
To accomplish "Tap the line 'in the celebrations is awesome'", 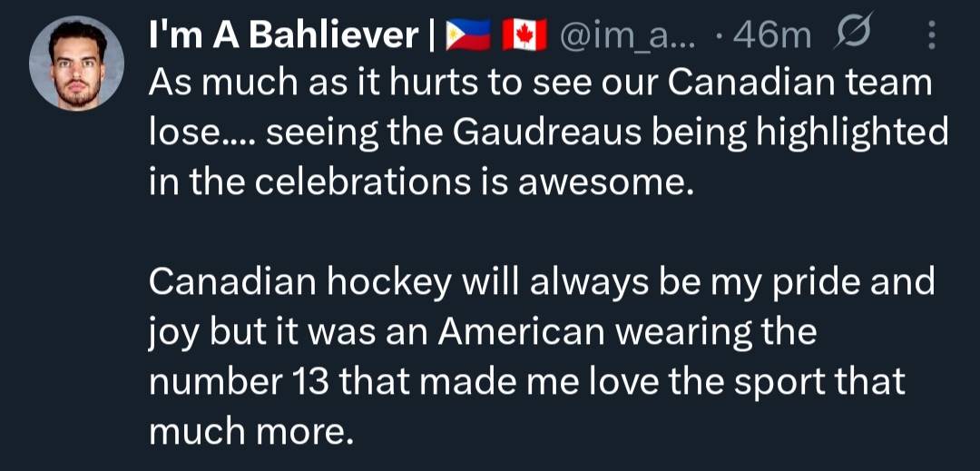I will (x=420, y=182).
